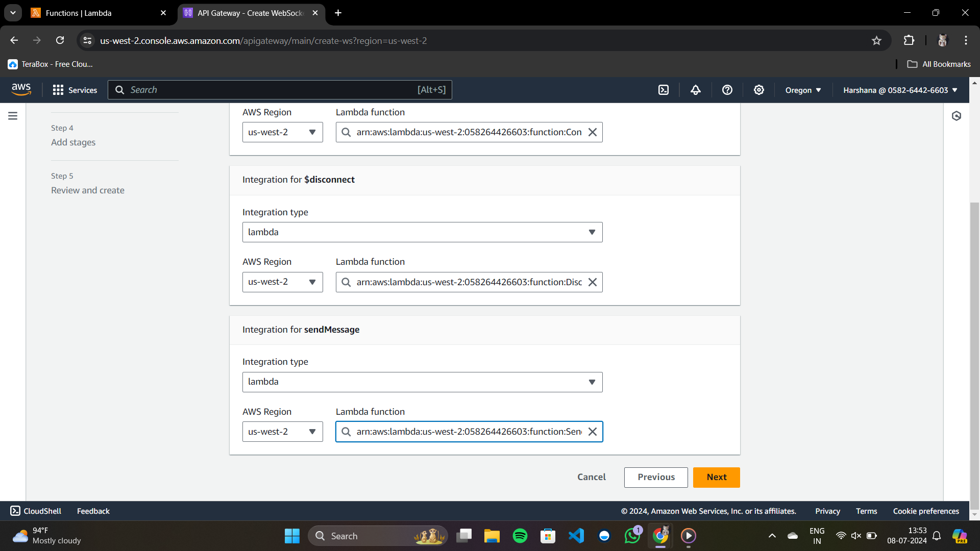The image size is (980, 551).
Task: Open AWS CloudShell from top navigation bar
Action: (663, 90)
